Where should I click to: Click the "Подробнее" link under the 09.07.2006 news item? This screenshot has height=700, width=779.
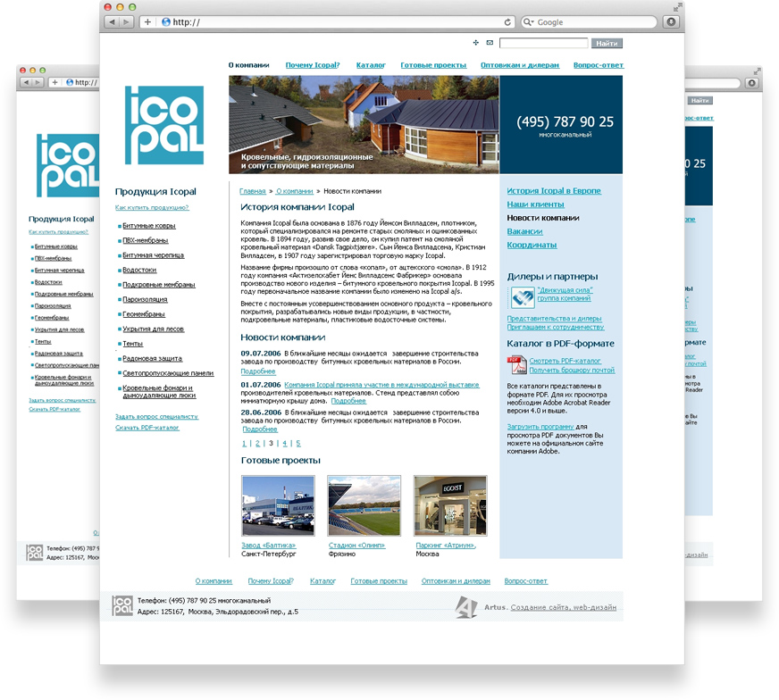pos(258,371)
